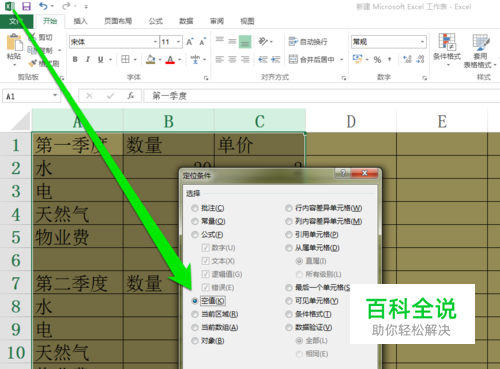This screenshot has width=500, height=369.
Task: Click the Borders icon
Action: point(125,59)
